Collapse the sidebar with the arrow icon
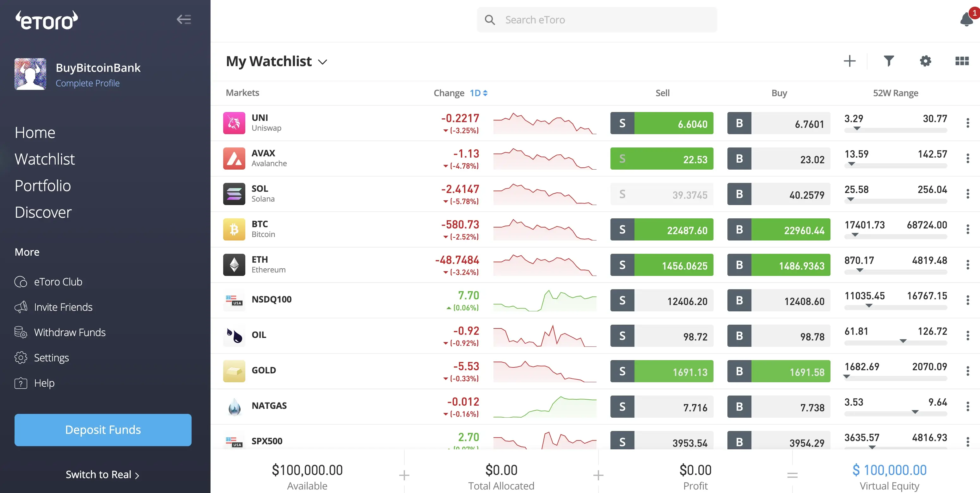Screen dimensions: 980x493 pyautogui.click(x=184, y=19)
